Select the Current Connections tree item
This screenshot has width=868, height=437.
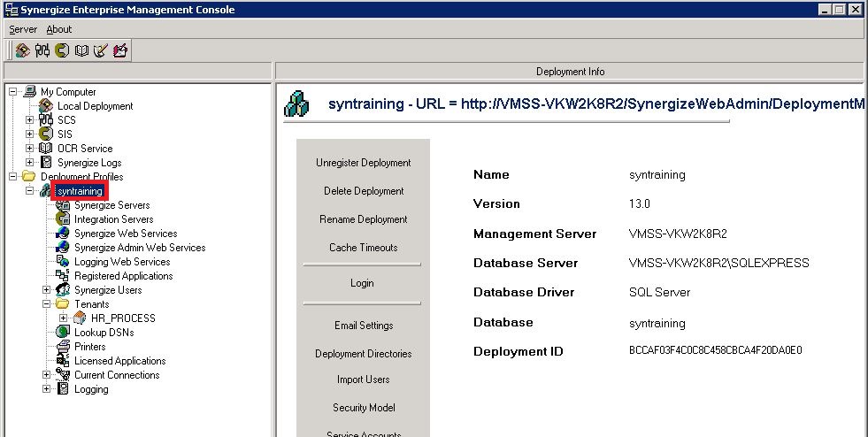click(x=117, y=374)
